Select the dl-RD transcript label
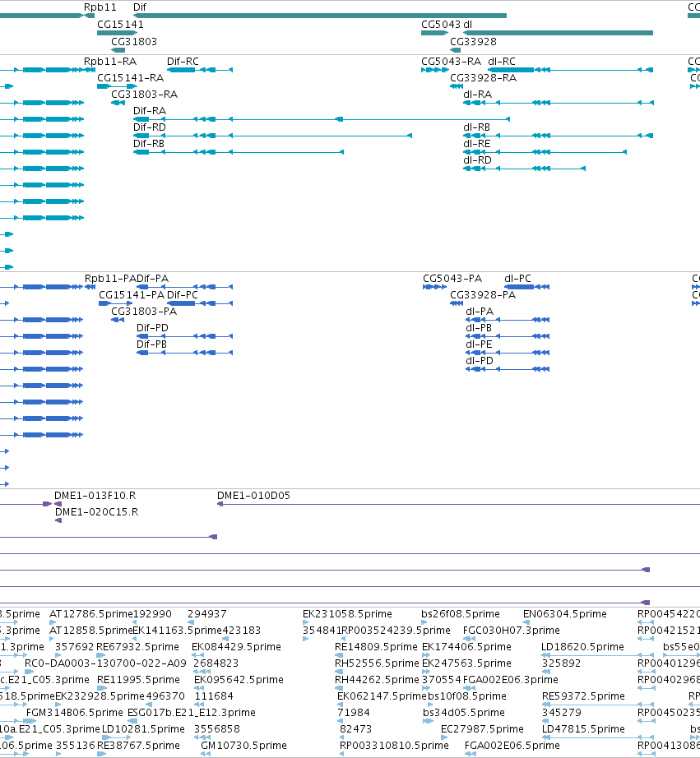This screenshot has width=700, height=758. [x=477, y=160]
